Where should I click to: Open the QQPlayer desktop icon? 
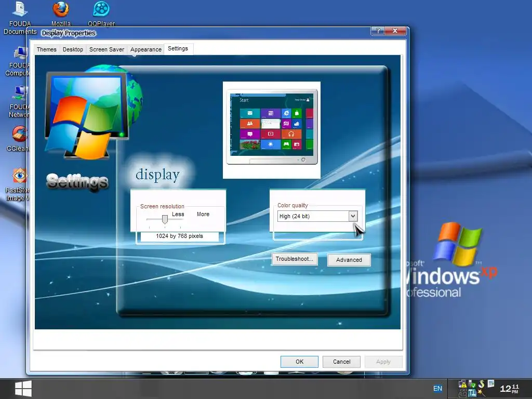101,14
